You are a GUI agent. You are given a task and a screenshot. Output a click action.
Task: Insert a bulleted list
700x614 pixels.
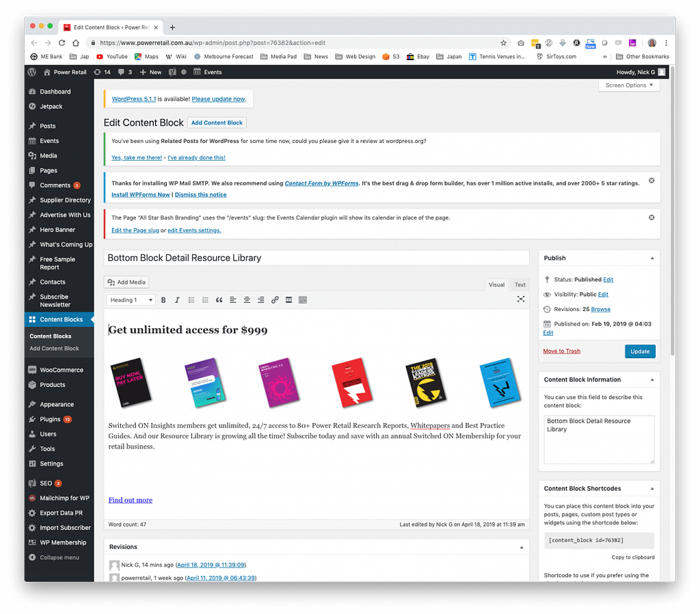point(191,300)
